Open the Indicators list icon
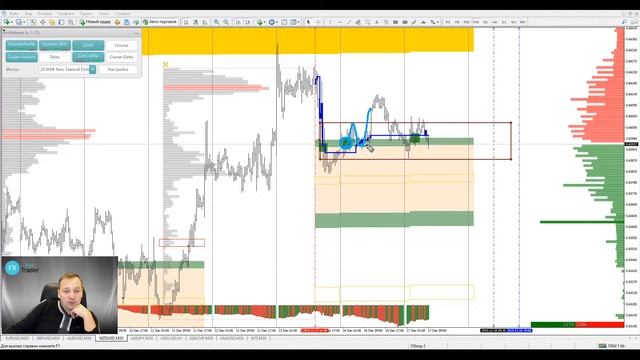This screenshot has height=360, width=640. [x=260, y=22]
